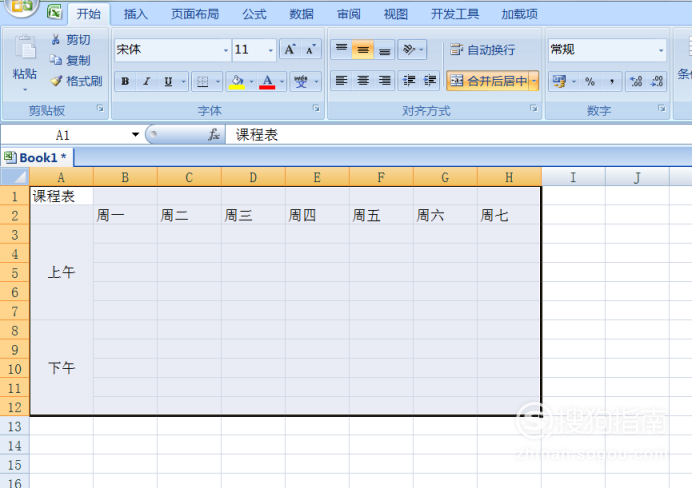Click increase decimal places icon
Image resolution: width=692 pixels, height=488 pixels.
click(636, 82)
